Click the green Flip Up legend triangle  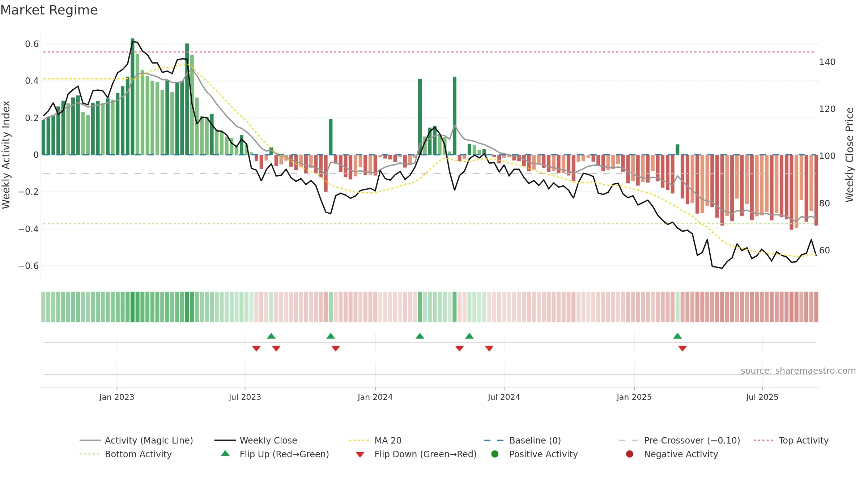coord(225,453)
